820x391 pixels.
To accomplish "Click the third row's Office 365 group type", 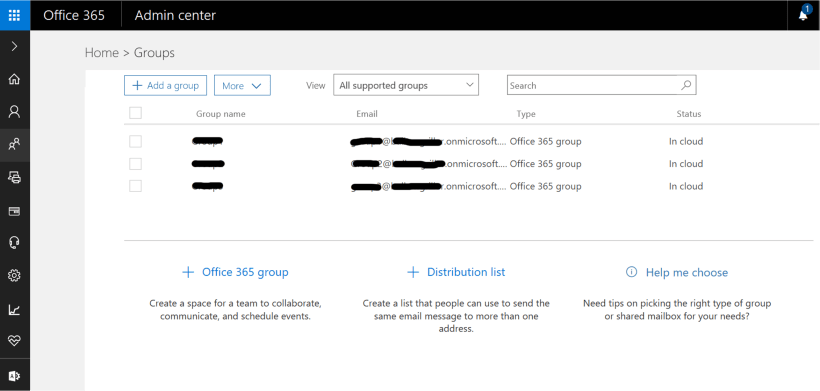I will pos(545,186).
